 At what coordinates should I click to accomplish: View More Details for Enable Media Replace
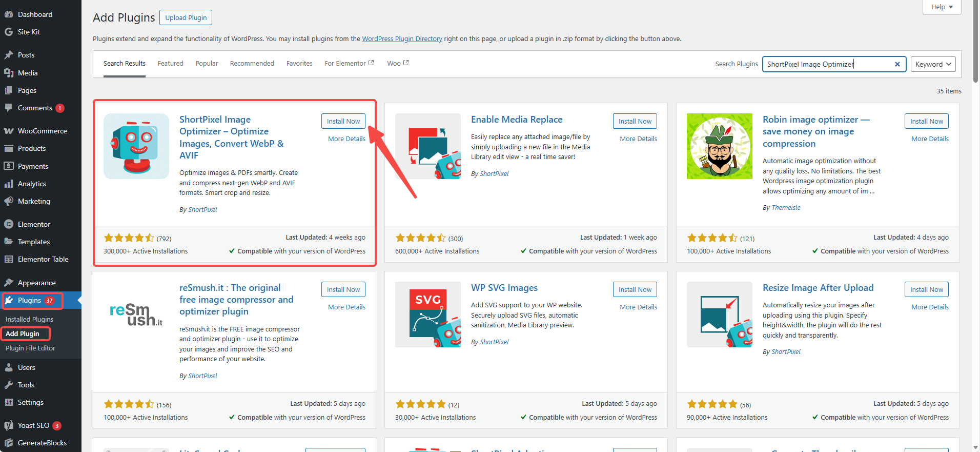638,139
